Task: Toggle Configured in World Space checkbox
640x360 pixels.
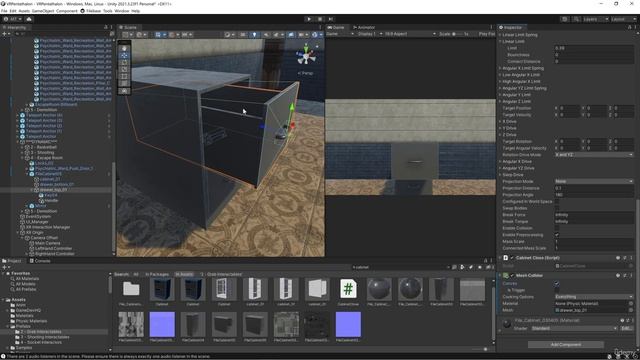Action: 557,202
